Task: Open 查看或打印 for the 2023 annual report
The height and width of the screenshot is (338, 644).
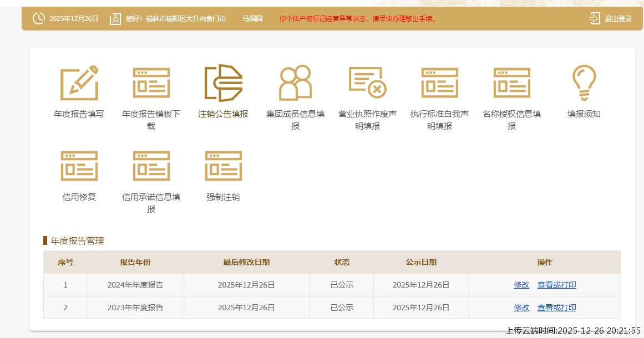Action: [556, 307]
